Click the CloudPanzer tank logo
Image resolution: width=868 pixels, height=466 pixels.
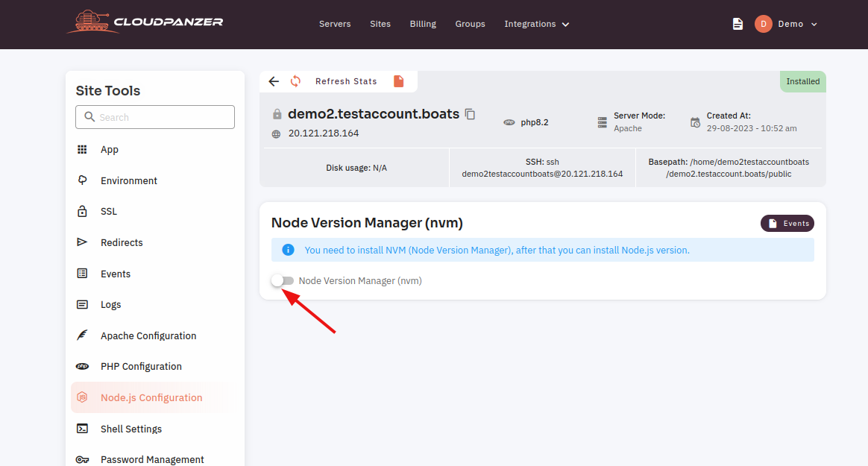[92, 22]
